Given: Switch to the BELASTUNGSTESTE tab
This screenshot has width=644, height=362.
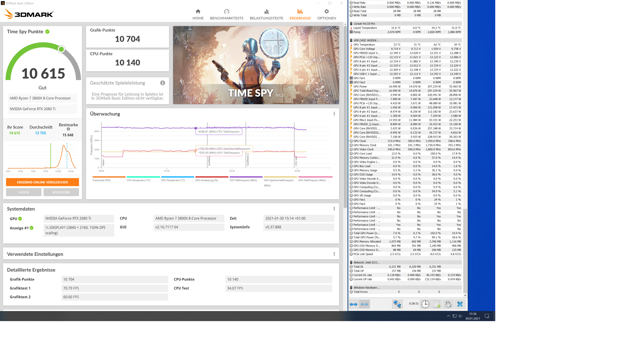Looking at the screenshot, I should pos(266,14).
